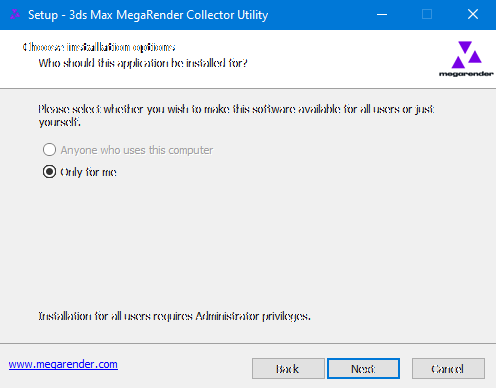Click the 'Only for me' label text
The width and height of the screenshot is (496, 388).
(88, 172)
